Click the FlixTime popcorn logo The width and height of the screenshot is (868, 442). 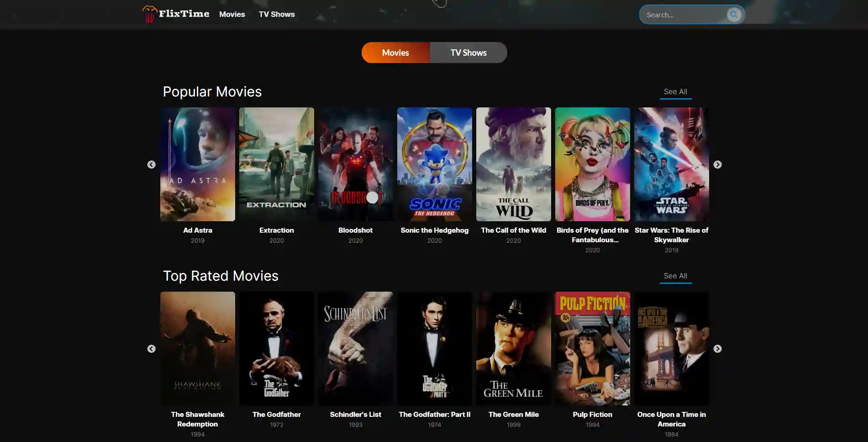(x=149, y=14)
